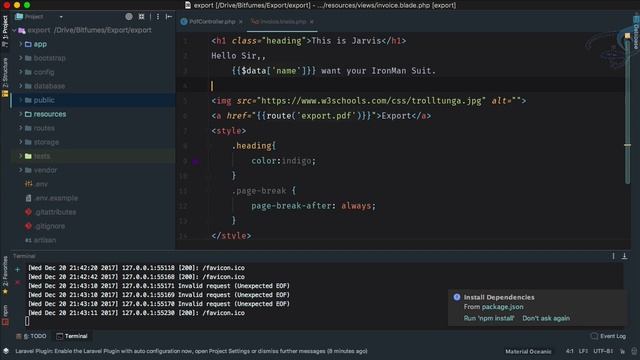
Task: Open the Event Log
Action: 608,336
